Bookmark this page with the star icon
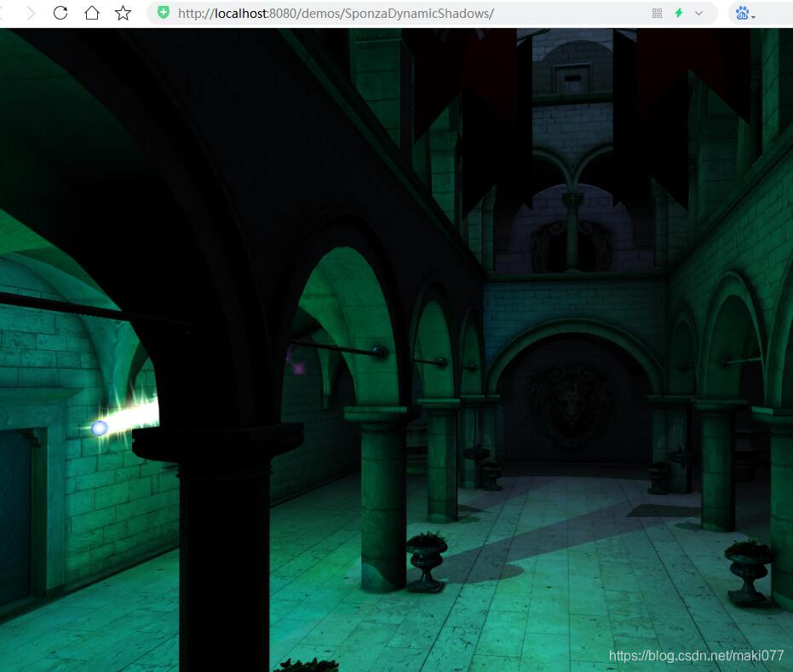The height and width of the screenshot is (672, 793). pos(123,13)
